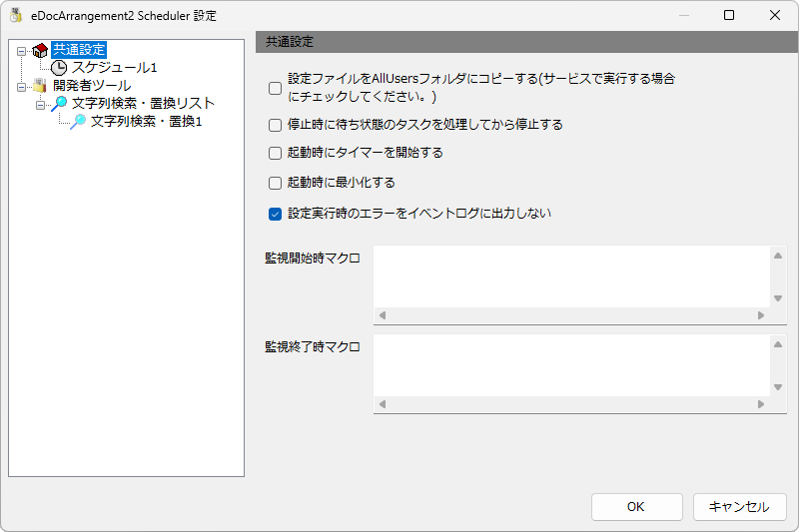Click the 開発者ツール folder icon

click(40, 86)
